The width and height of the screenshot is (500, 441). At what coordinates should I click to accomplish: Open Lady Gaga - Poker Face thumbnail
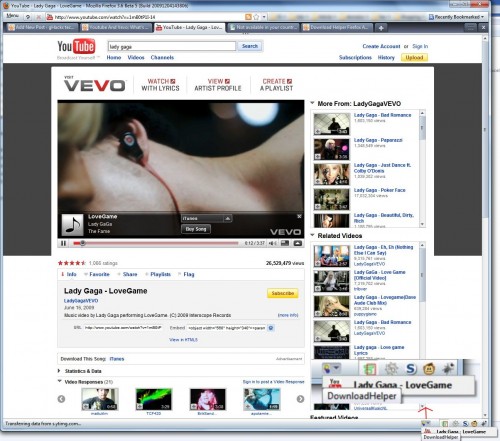pyautogui.click(x=332, y=199)
